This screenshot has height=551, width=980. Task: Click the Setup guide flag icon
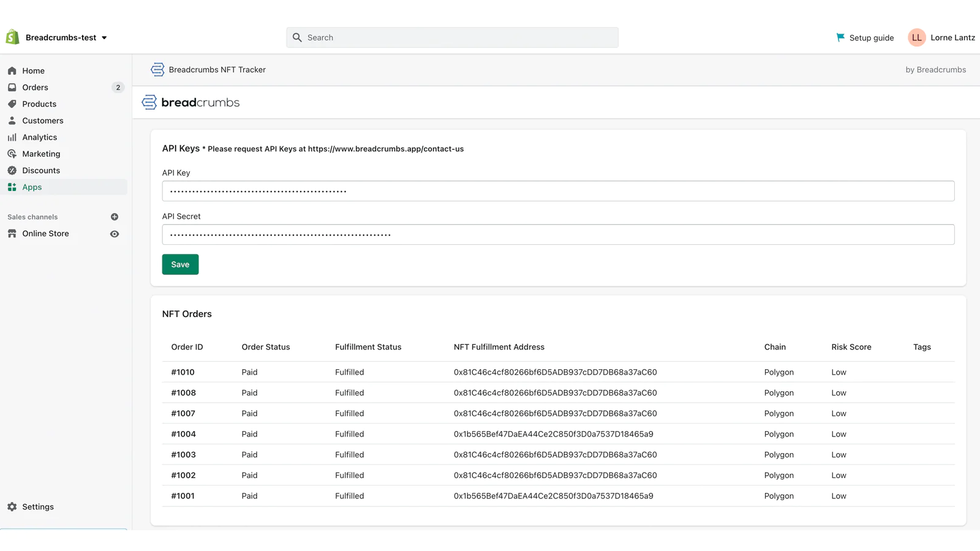coord(840,37)
